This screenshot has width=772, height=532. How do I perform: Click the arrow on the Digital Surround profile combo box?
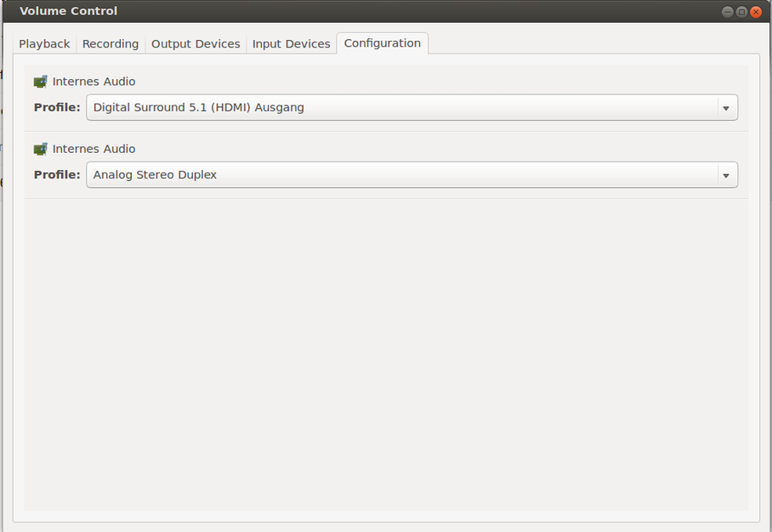(725, 108)
